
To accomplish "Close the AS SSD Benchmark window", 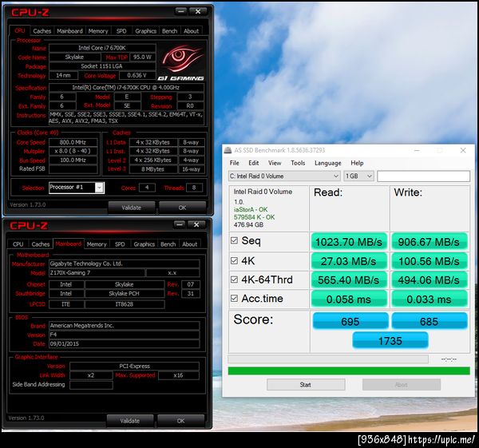I will click(x=463, y=150).
